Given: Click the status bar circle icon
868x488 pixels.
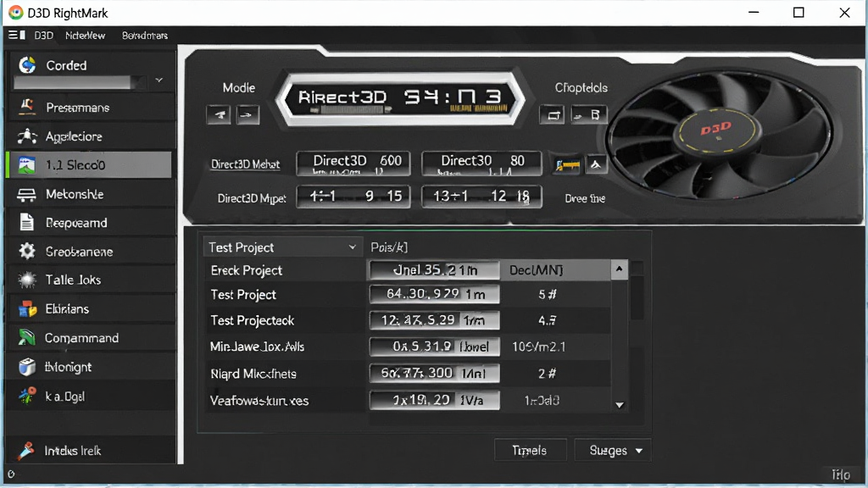Looking at the screenshot, I should 11,474.
